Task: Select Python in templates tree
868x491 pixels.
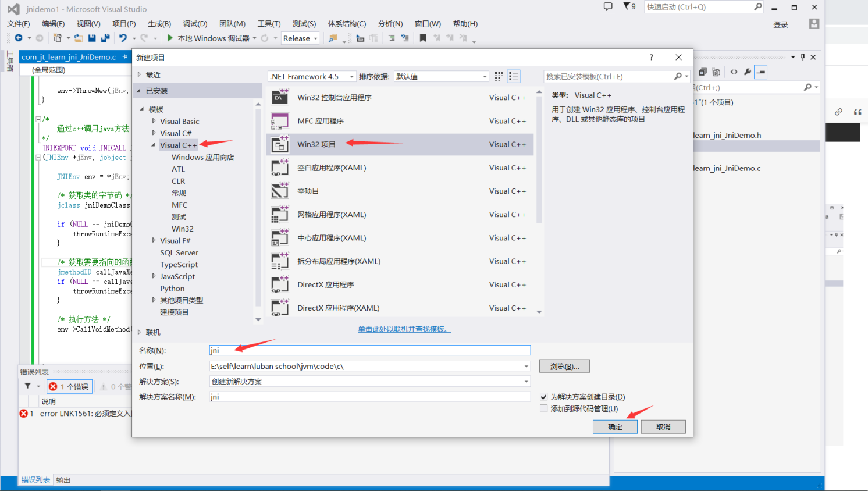Action: pos(172,289)
